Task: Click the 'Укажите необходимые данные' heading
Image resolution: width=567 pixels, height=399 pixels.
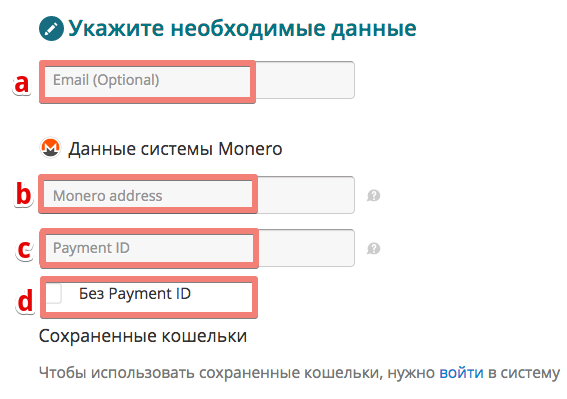Action: [242, 28]
